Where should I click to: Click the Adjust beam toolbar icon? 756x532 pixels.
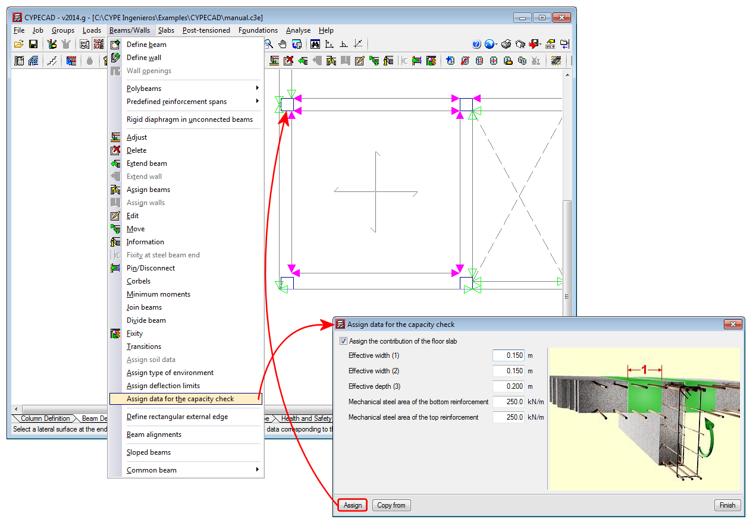tap(274, 61)
